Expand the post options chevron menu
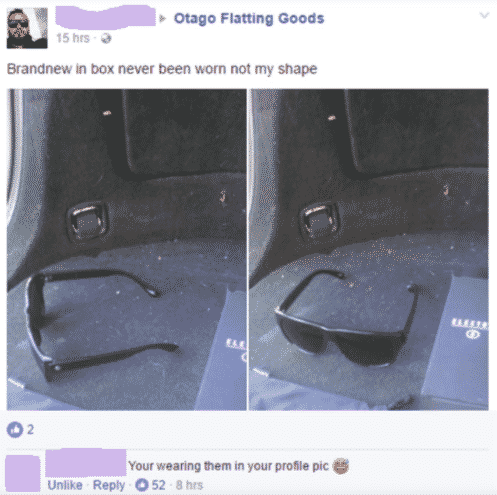The height and width of the screenshot is (495, 497). pos(484,15)
